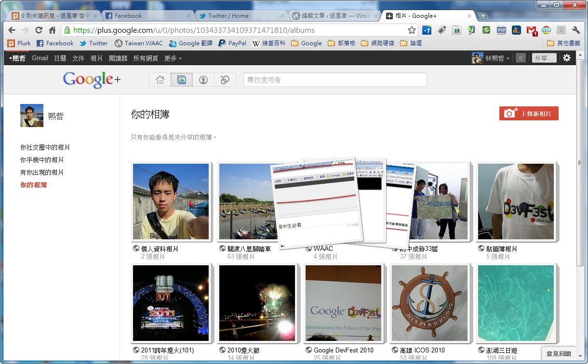Open 文件 in Google bar
Viewport: 588px width, 364px height.
79,58
